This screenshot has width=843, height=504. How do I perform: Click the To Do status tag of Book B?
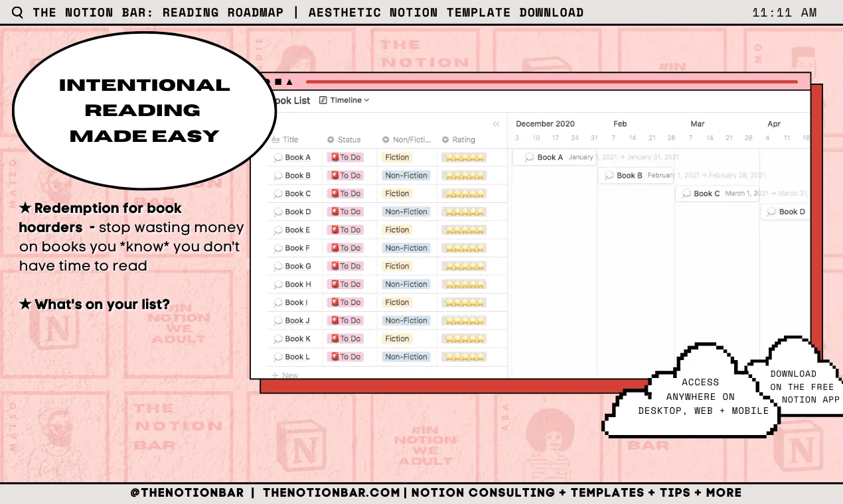point(345,176)
